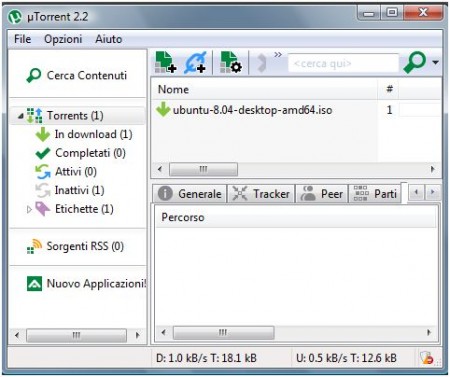Open the Aiuto menu

click(108, 39)
